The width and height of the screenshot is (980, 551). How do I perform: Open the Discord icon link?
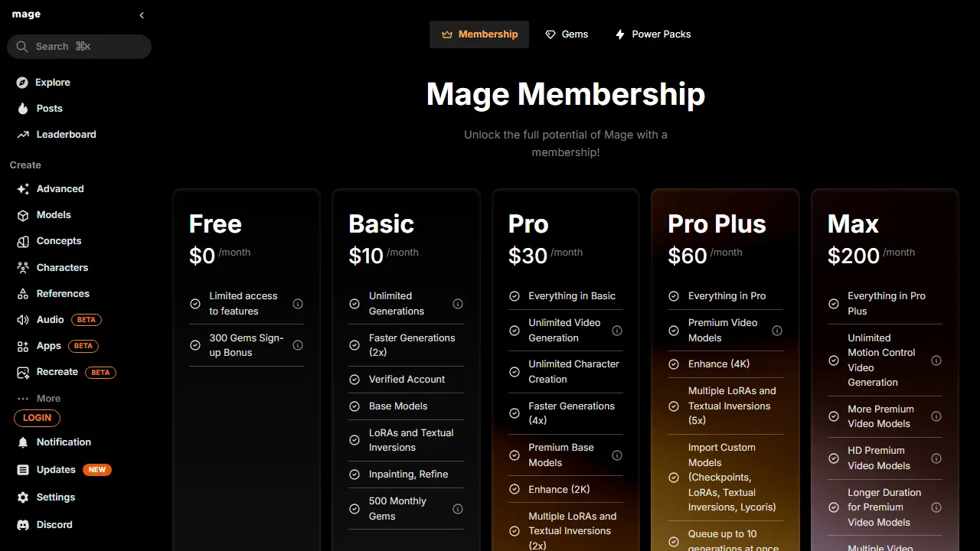23,525
